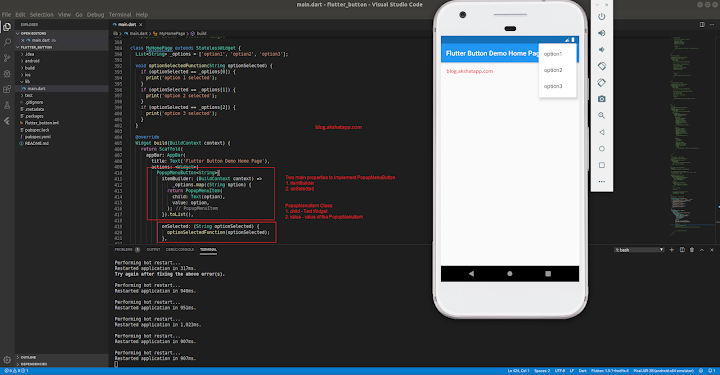Viewport: 720px width, 375px height.
Task: Switch to the Debug Console panel tab
Action: click(x=180, y=250)
